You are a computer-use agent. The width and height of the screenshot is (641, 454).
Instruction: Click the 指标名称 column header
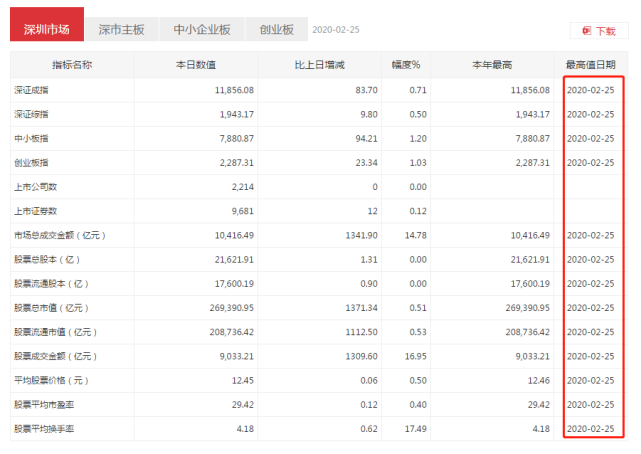(x=72, y=65)
